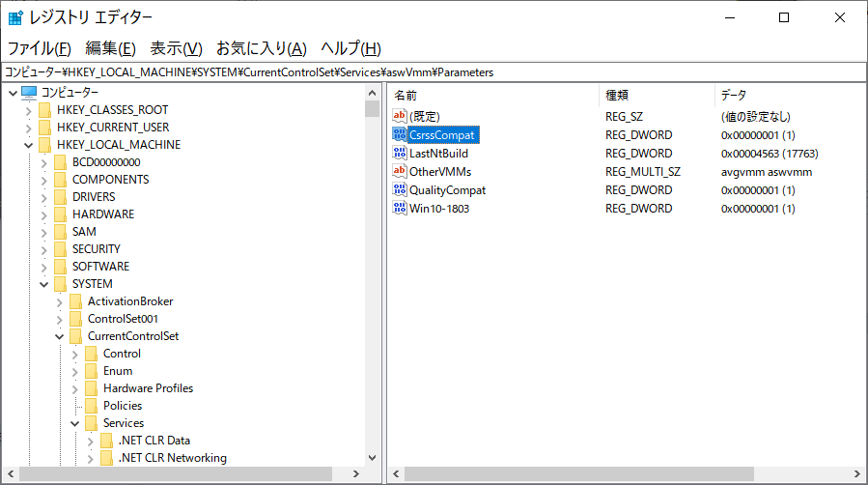Click the multi-string icon beside OtherVMMs
This screenshot has width=868, height=485.
pyautogui.click(x=399, y=171)
